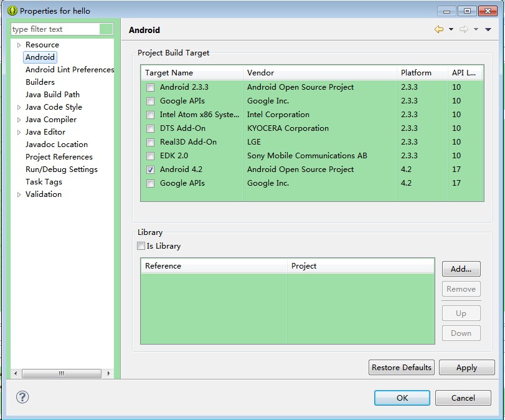Check the Google APIs 2.3.3 checkbox
The width and height of the screenshot is (505, 420).
(150, 101)
